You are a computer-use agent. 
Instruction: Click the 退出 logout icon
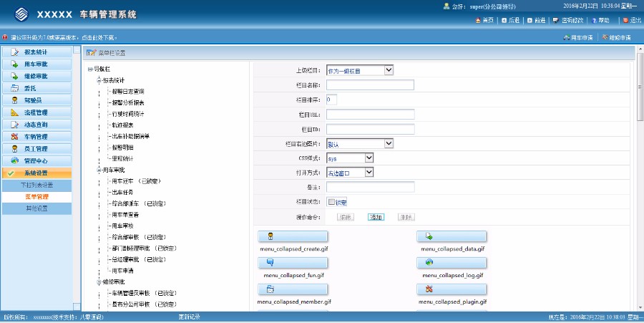[627, 20]
